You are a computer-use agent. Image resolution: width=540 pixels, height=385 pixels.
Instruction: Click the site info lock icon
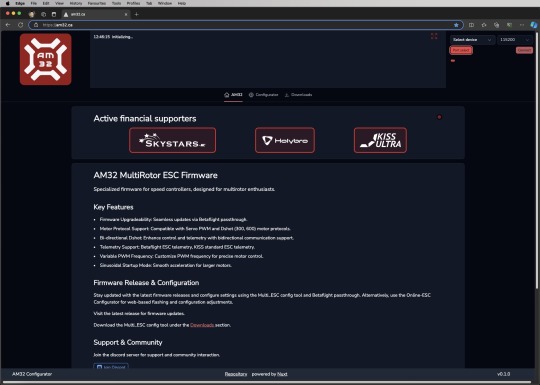point(36,25)
